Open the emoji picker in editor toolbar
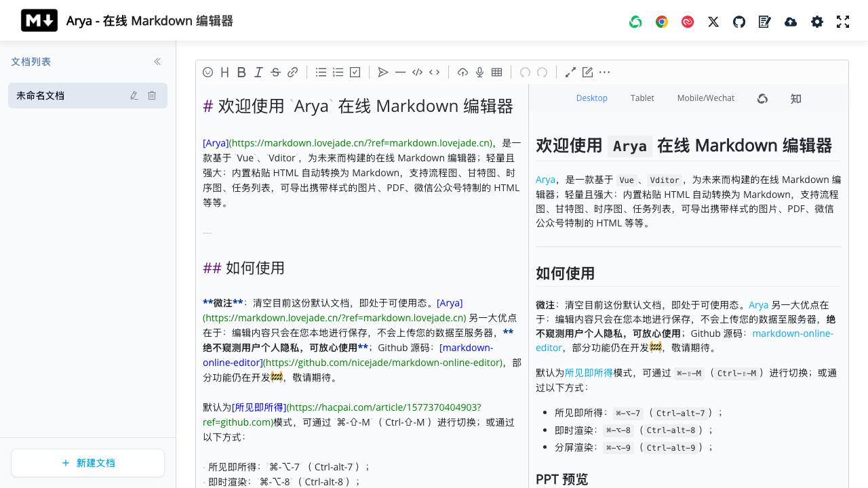 tap(208, 72)
